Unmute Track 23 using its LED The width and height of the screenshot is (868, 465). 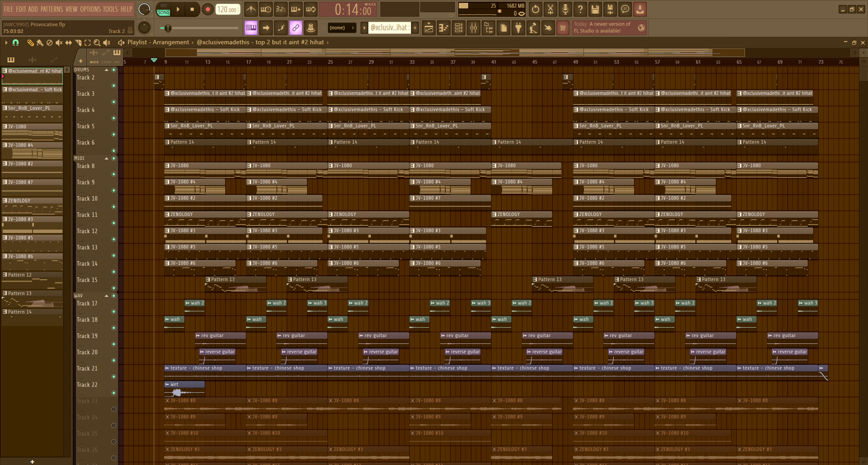coord(114,409)
